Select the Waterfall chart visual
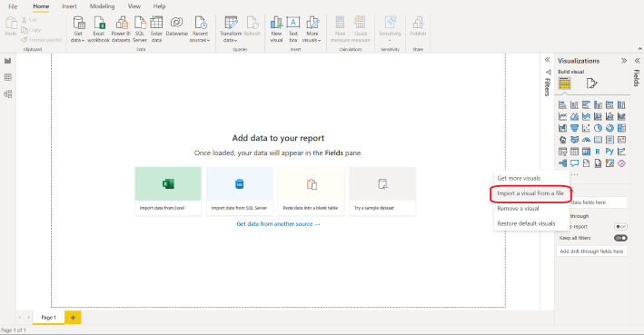This screenshot has width=644, height=335. (562, 128)
